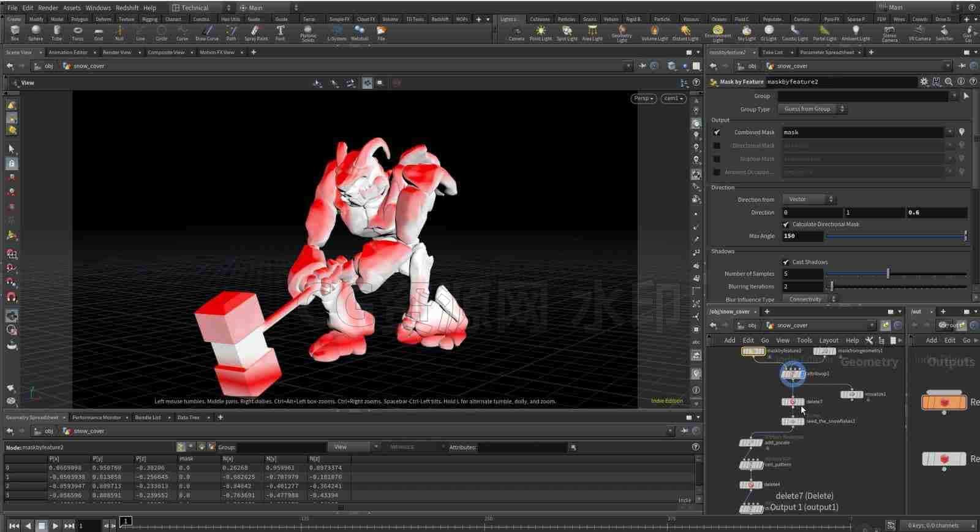This screenshot has width=980, height=532.
Task: Switch to the Animation Editor tab
Action: pyautogui.click(x=68, y=52)
